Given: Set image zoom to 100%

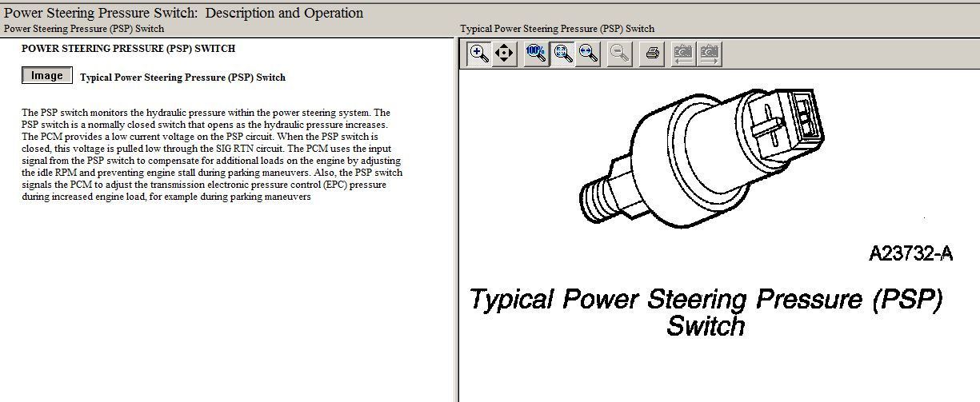Looking at the screenshot, I should pyautogui.click(x=536, y=54).
